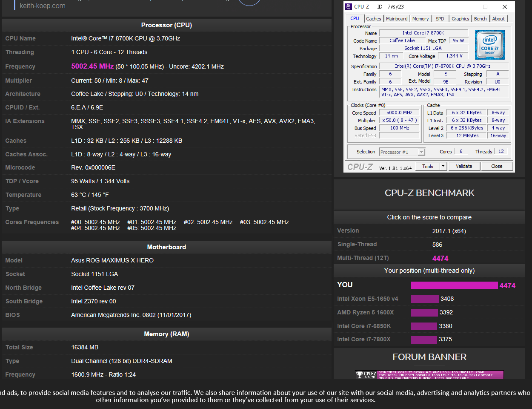Open the Memory tab in CPU-Z
The height and width of the screenshot is (409, 532).
click(420, 19)
